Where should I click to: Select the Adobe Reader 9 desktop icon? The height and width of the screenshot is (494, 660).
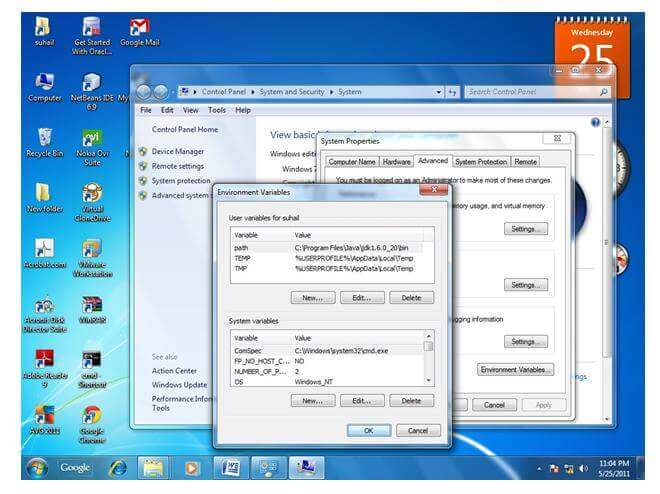coord(44,360)
